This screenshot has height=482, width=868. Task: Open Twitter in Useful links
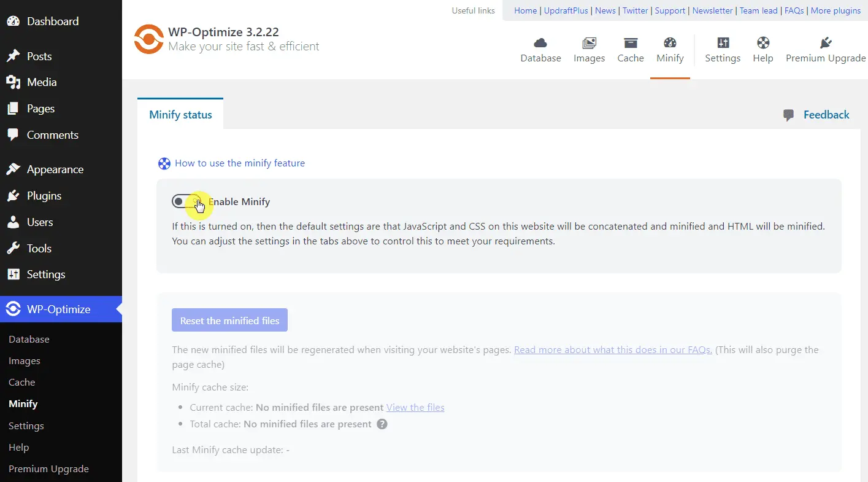636,10
